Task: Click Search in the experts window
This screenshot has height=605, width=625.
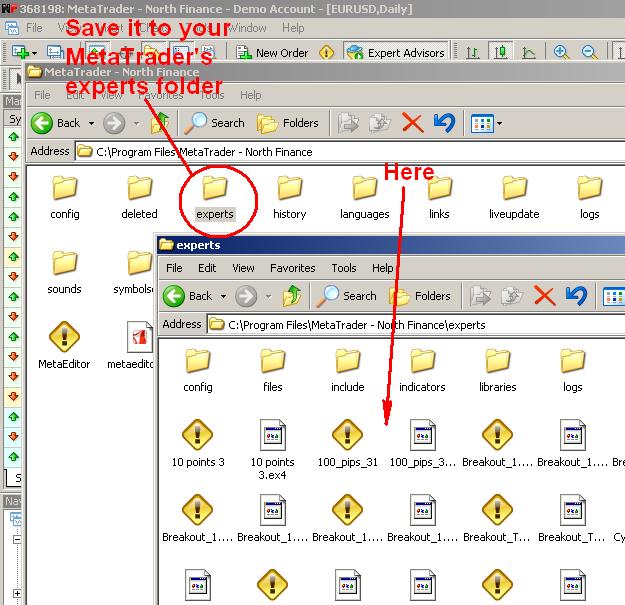Action: point(346,296)
